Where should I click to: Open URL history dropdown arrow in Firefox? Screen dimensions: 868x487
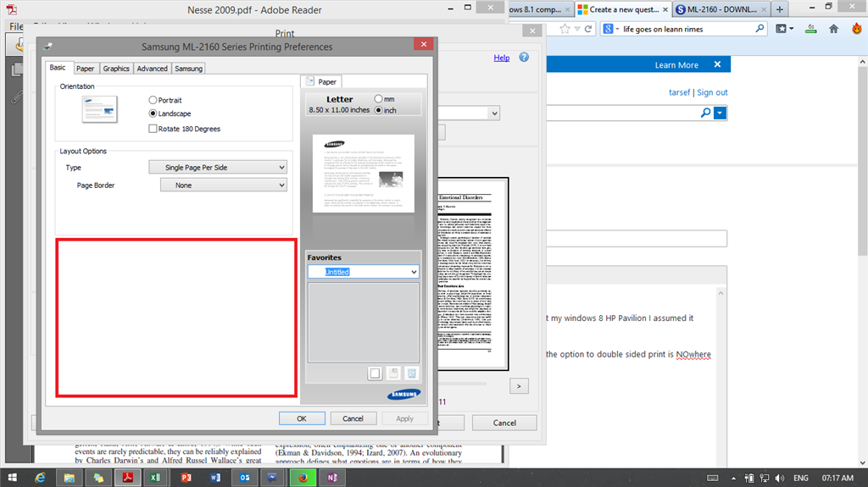point(577,29)
